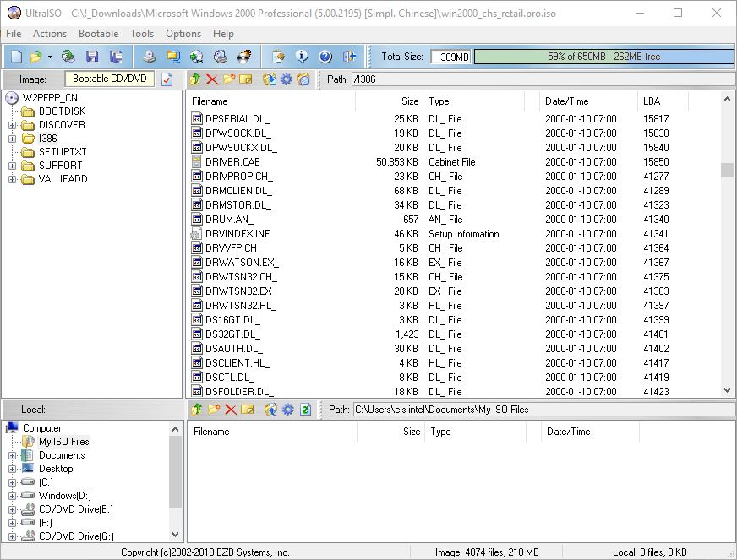Open the Tools menu
The height and width of the screenshot is (560, 737).
[x=142, y=34]
